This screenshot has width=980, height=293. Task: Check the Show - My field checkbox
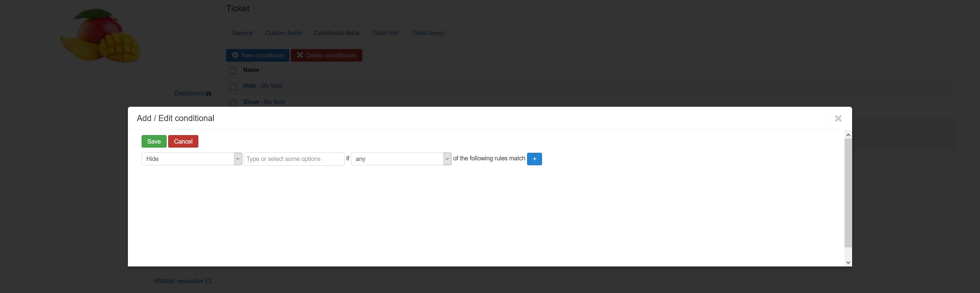pyautogui.click(x=233, y=103)
